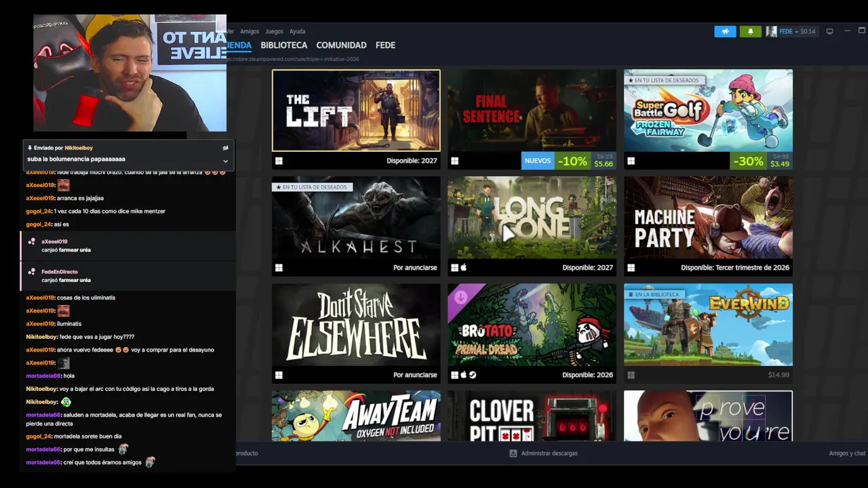The image size is (868, 488).
Task: Open the Ayuda menu
Action: point(297,31)
